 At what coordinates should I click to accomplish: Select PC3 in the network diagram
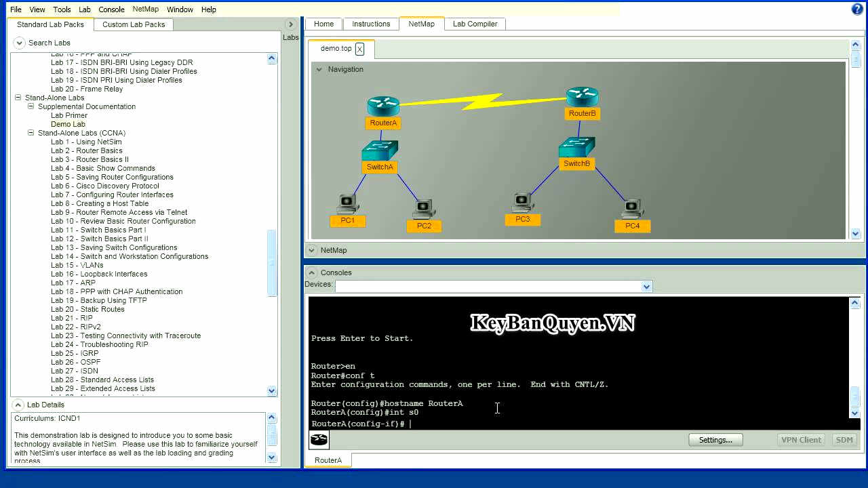point(522,201)
